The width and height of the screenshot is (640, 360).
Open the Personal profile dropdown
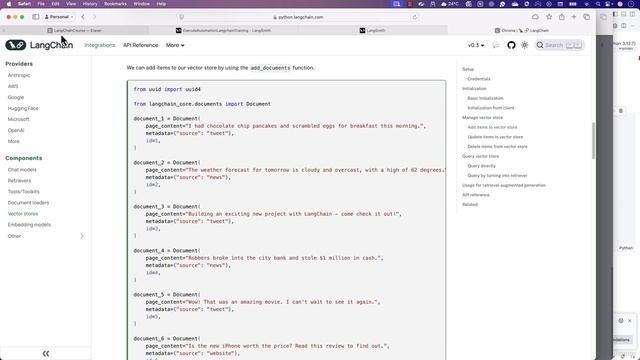coord(59,17)
